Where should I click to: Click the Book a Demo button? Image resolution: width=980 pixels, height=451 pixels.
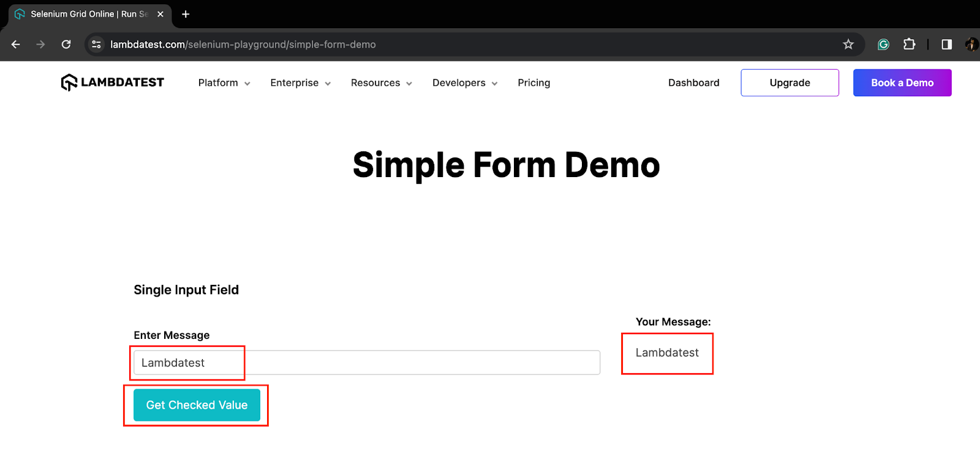[902, 83]
